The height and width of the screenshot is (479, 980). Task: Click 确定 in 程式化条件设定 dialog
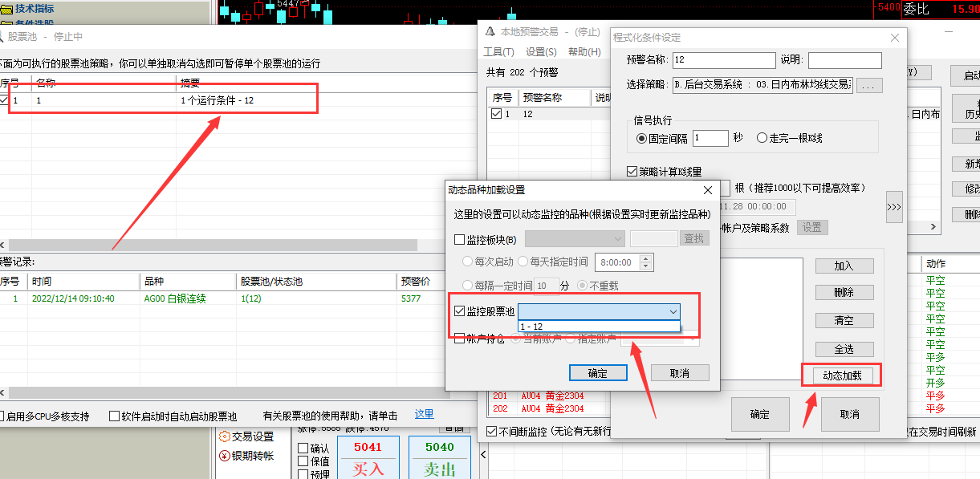click(x=759, y=415)
